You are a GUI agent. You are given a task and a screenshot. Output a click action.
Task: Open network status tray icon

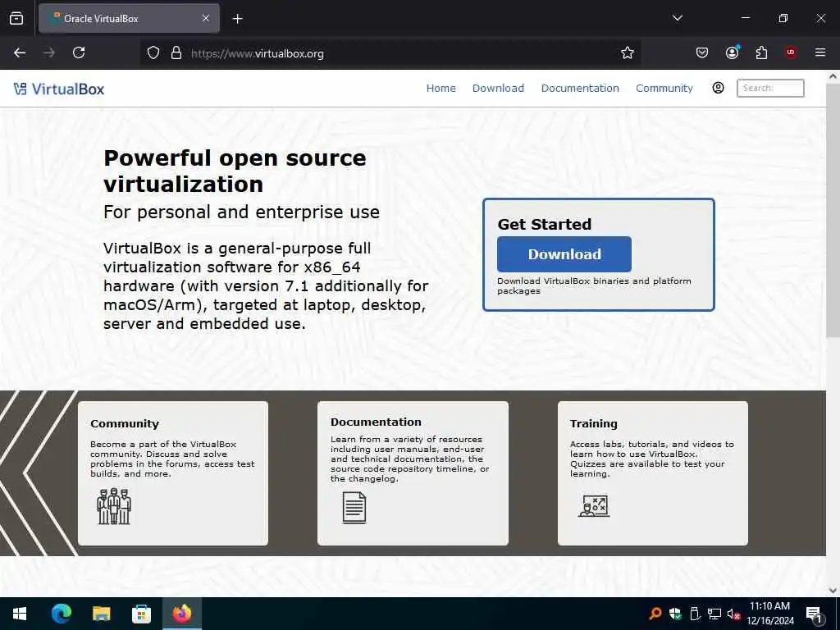[714, 614]
